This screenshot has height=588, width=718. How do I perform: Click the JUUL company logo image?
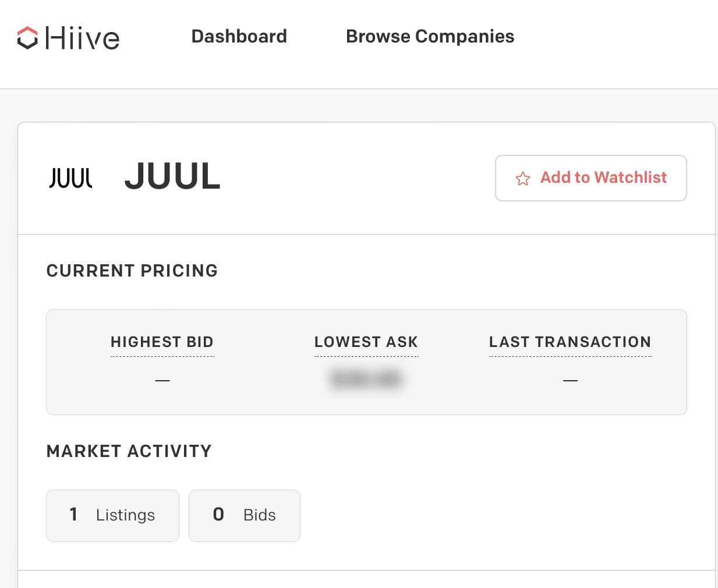(x=70, y=178)
